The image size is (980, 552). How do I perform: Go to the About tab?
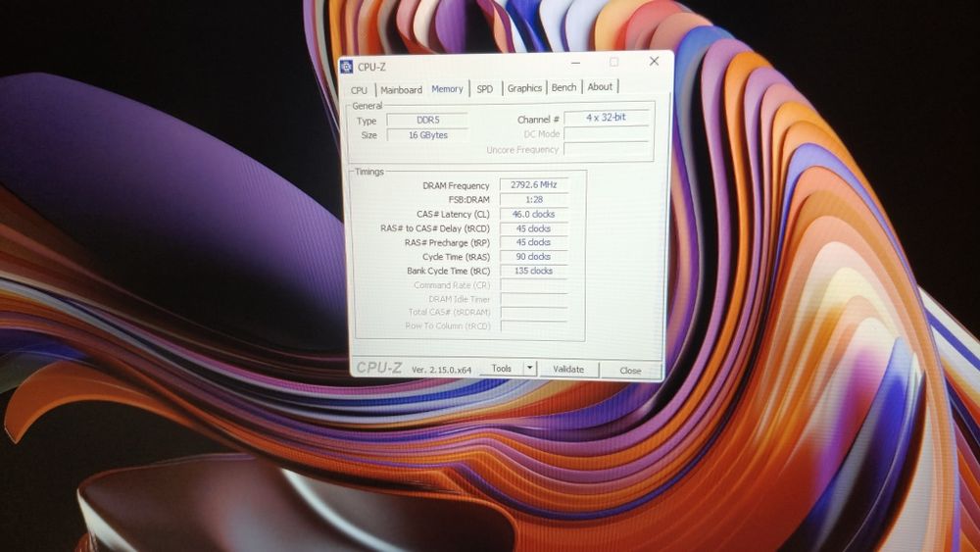(x=600, y=87)
